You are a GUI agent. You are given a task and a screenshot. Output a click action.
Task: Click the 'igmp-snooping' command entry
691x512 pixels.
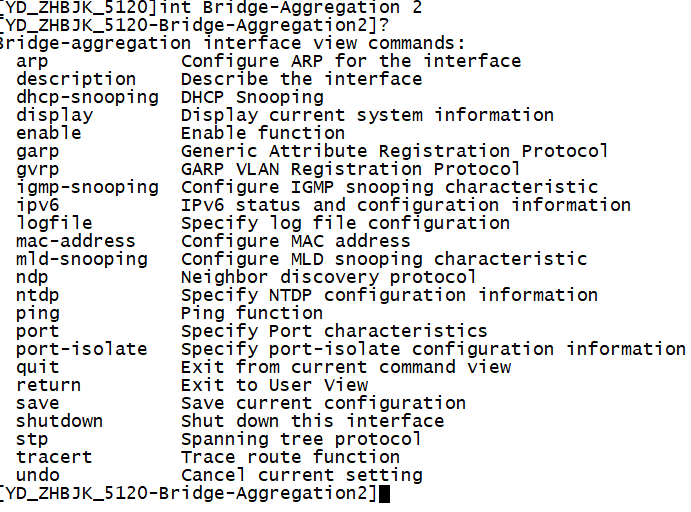[x=87, y=187]
